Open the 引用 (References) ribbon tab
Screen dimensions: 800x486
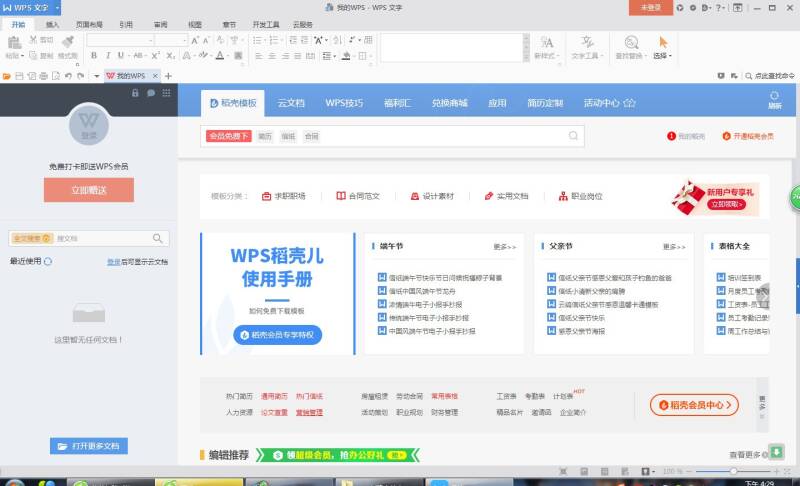tap(126, 24)
